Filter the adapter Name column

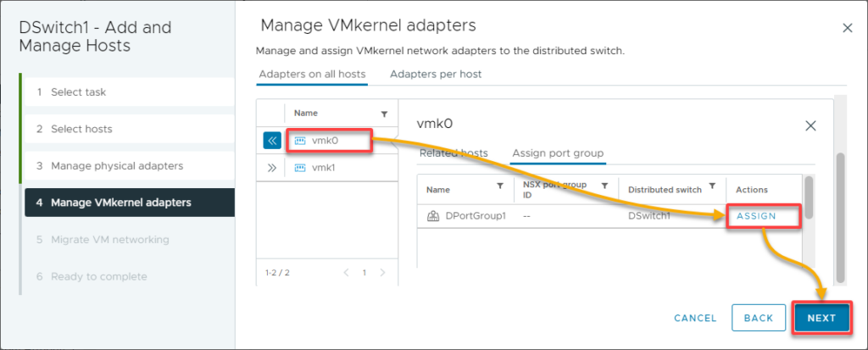[x=384, y=114]
